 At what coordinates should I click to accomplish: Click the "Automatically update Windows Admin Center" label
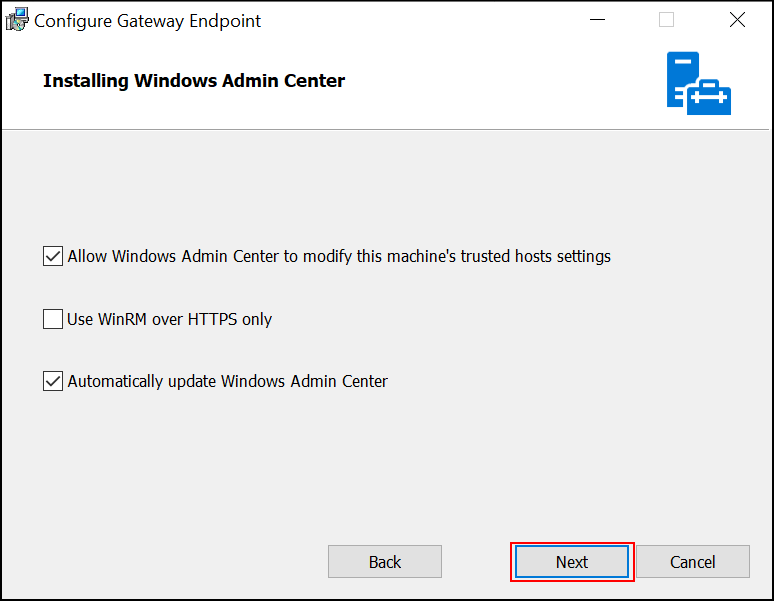tap(228, 381)
